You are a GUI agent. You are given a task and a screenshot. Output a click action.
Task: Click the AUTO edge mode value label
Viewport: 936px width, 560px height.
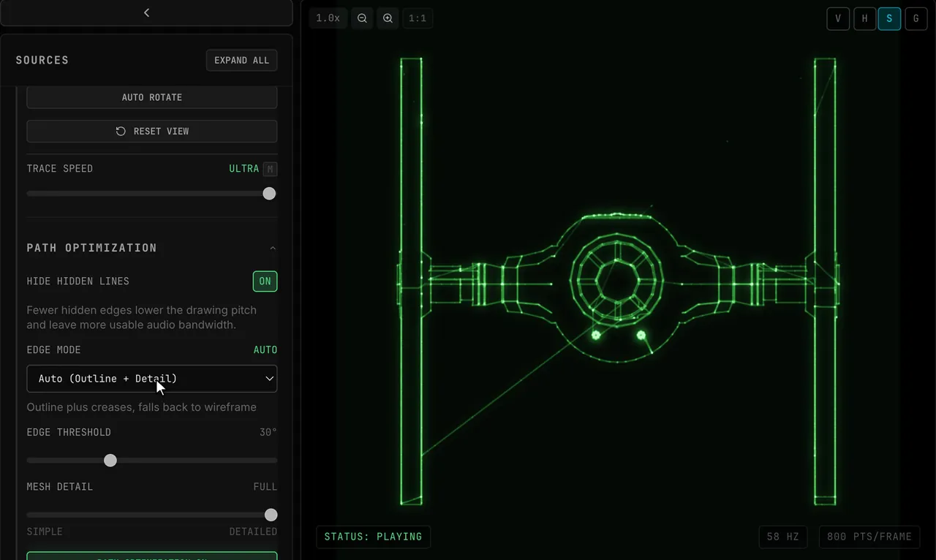(265, 350)
